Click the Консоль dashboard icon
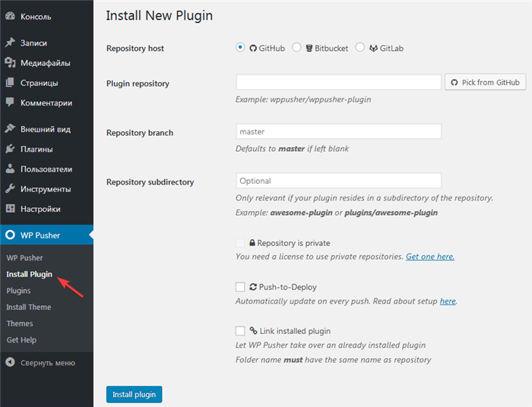Screen dimensions: 532x407 [x=10, y=16]
